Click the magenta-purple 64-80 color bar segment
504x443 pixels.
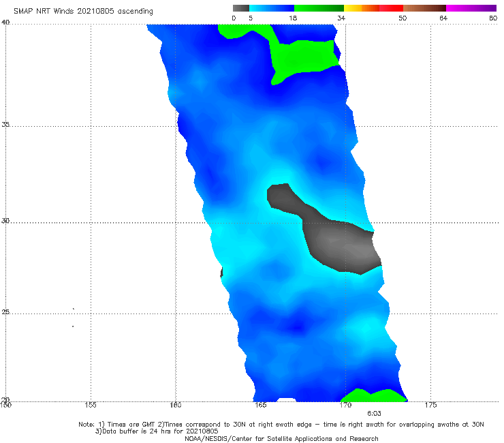click(x=471, y=8)
